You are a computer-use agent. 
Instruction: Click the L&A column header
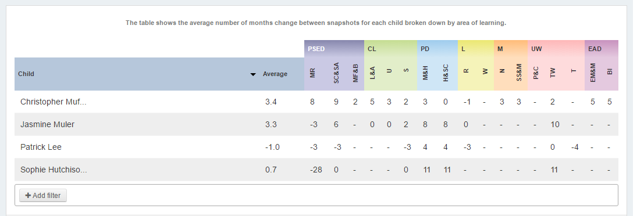click(372, 74)
